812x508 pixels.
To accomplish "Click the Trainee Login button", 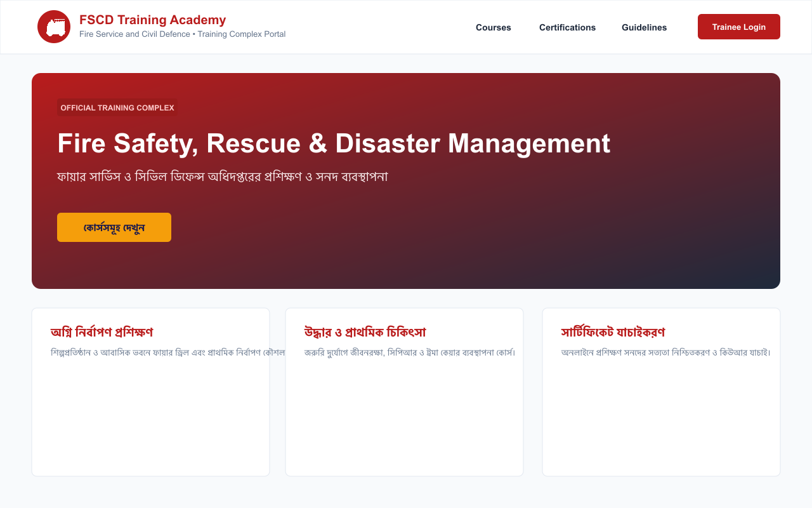I will point(739,27).
